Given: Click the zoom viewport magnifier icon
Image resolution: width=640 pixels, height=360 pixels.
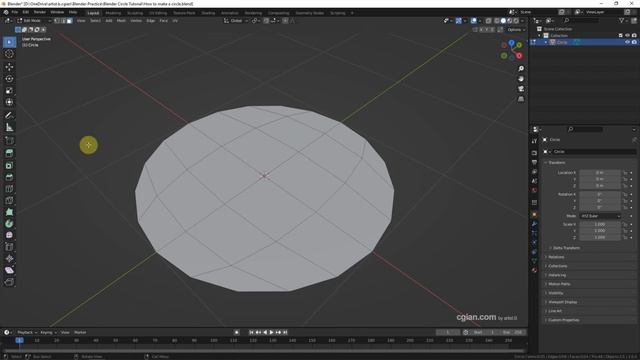Looking at the screenshot, I should point(521,69).
